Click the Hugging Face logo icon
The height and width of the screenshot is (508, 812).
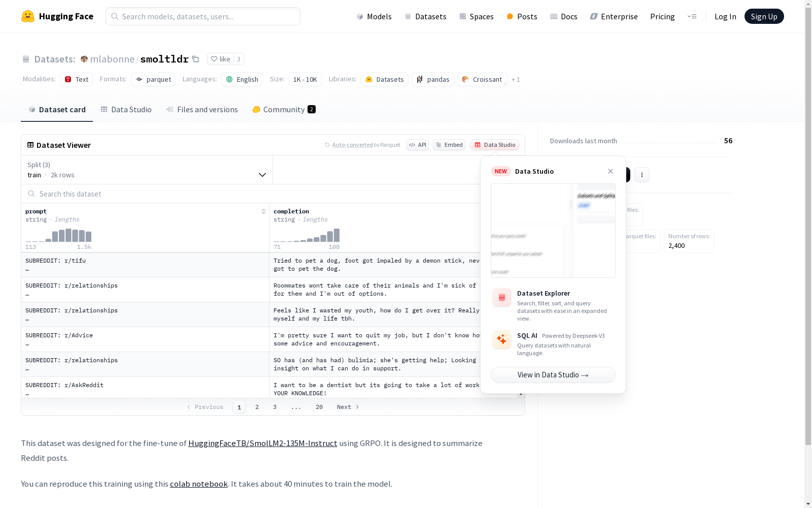[x=28, y=16]
